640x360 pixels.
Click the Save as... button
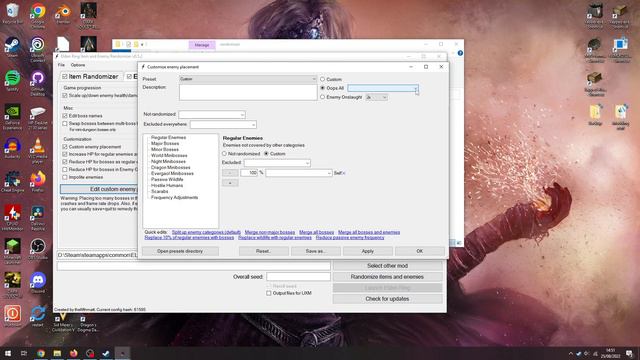pos(316,251)
